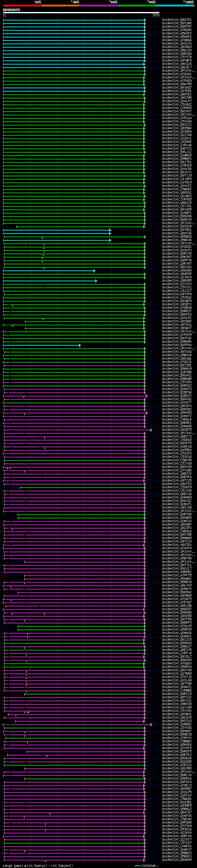Screen dimensions: 197x868
Task: Click the purple ~60% identity legend bar
Action: point(99,6)
